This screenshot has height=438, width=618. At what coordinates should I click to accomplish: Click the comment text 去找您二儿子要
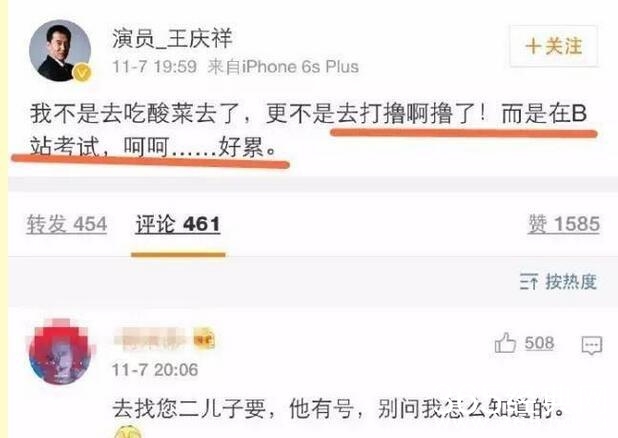(x=189, y=408)
